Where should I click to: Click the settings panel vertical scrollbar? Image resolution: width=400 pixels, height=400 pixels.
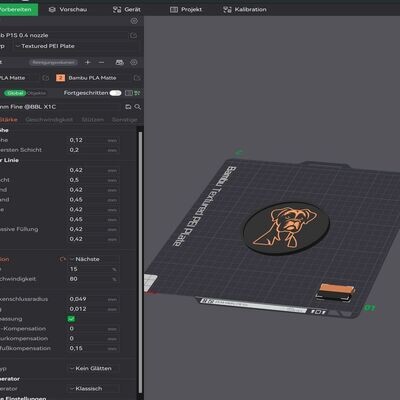pos(140,262)
